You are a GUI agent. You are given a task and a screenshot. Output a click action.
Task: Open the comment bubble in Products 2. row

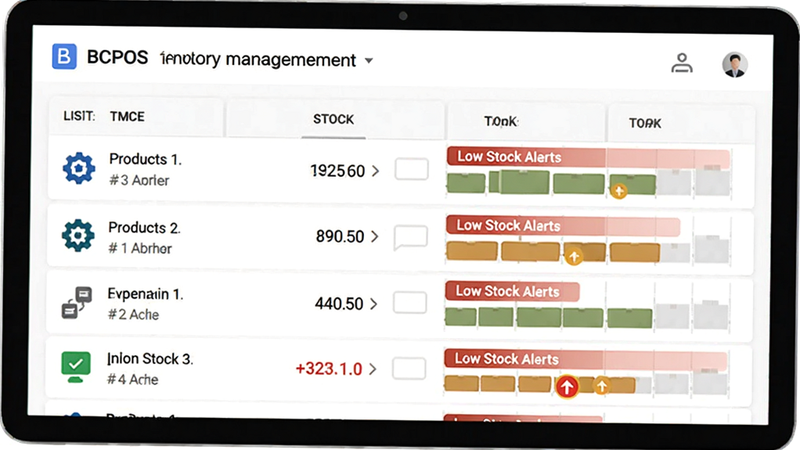coord(410,238)
